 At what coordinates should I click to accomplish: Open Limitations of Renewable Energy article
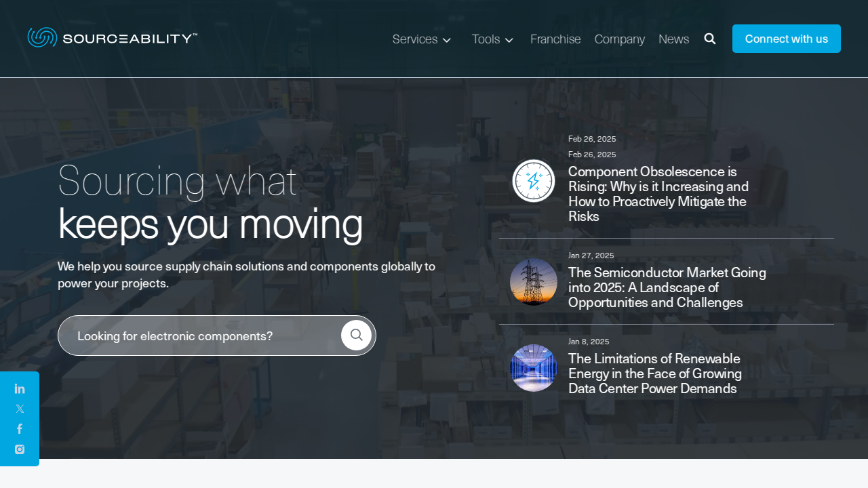[x=654, y=373]
